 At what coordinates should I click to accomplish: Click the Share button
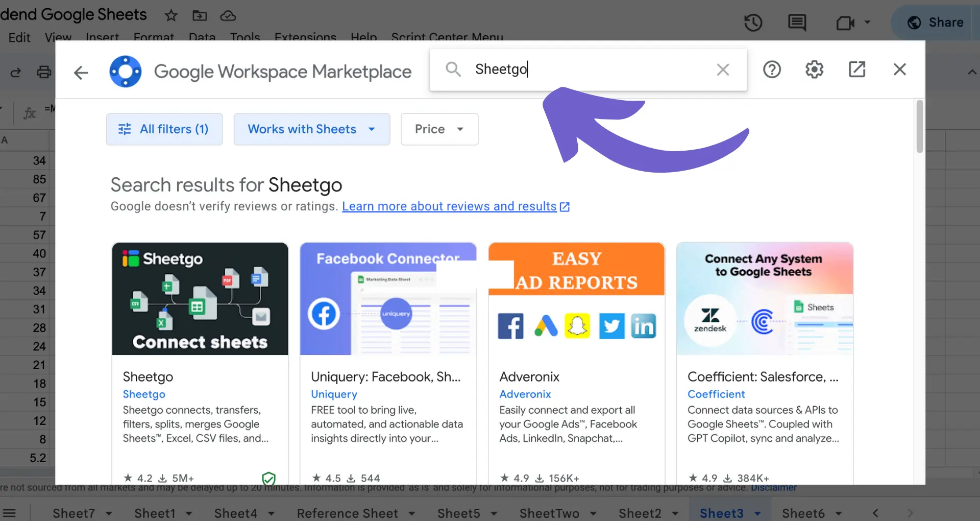(x=935, y=22)
